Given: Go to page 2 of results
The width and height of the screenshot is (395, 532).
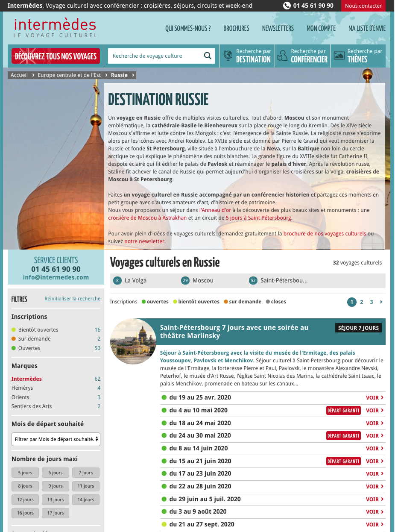Looking at the screenshot, I should pyautogui.click(x=361, y=302).
